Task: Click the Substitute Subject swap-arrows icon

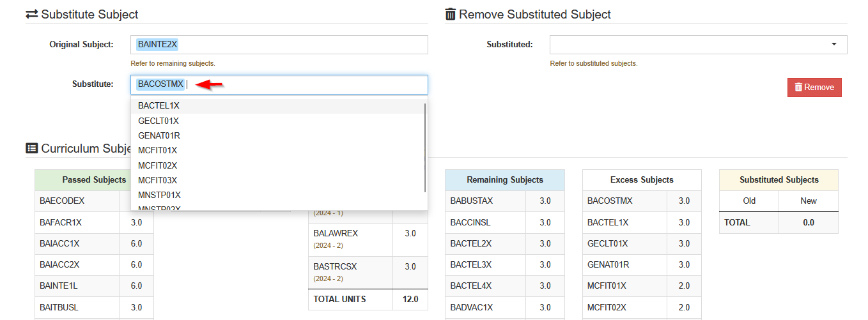Action: pyautogui.click(x=31, y=14)
